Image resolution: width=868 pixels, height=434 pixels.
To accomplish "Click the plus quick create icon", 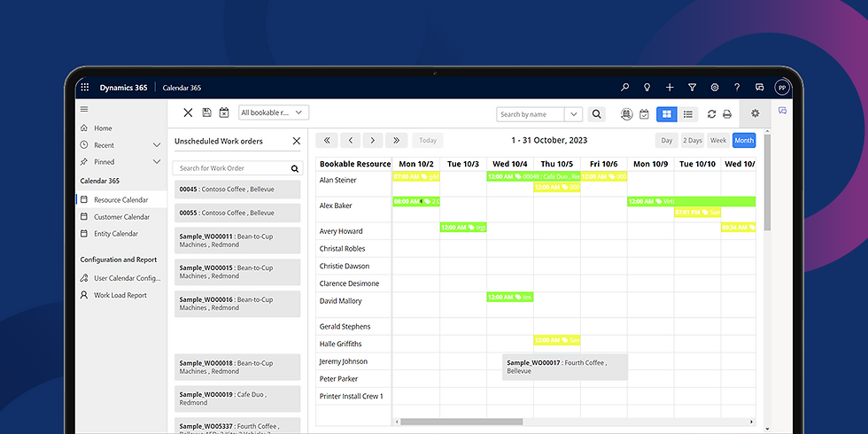I will tap(670, 88).
